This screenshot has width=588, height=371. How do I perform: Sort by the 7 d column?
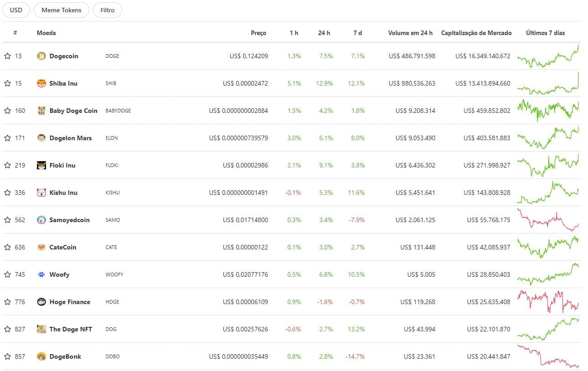[x=358, y=33]
